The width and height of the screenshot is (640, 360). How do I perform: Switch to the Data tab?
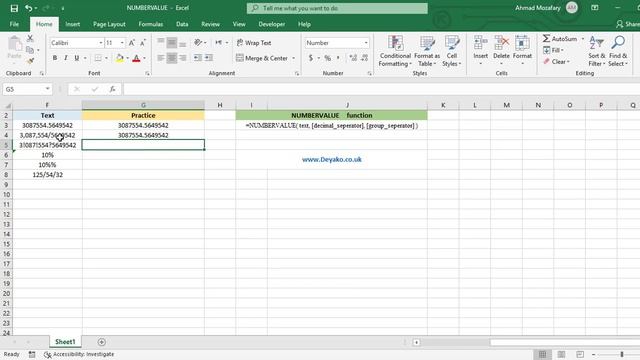tap(182, 24)
